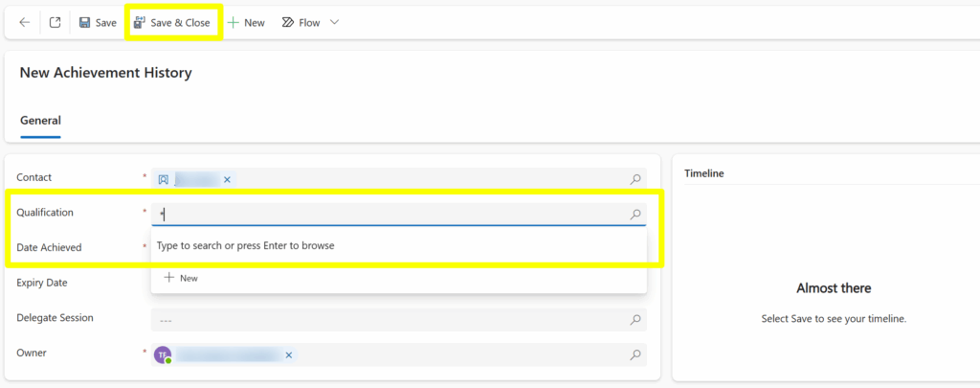Click the Delegate Session search icon
The width and height of the screenshot is (980, 388).
[x=635, y=319]
